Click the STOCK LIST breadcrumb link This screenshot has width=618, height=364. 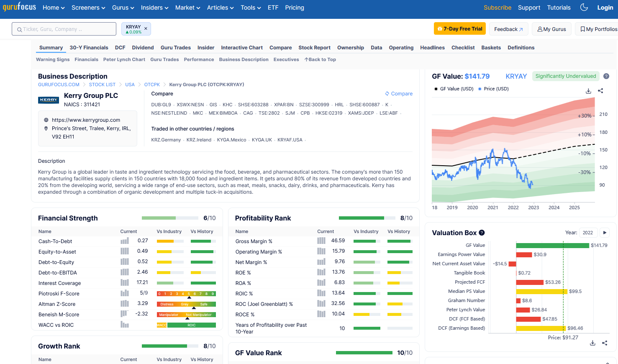[x=102, y=85]
